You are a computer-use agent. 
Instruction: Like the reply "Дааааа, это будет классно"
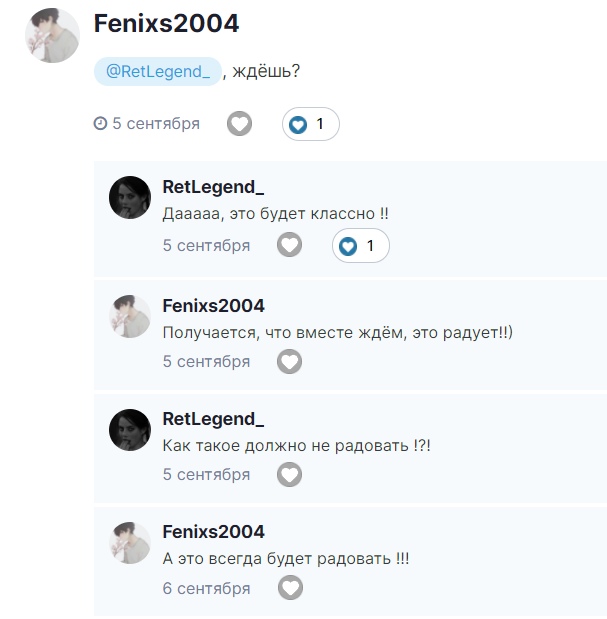pyautogui.click(x=289, y=245)
